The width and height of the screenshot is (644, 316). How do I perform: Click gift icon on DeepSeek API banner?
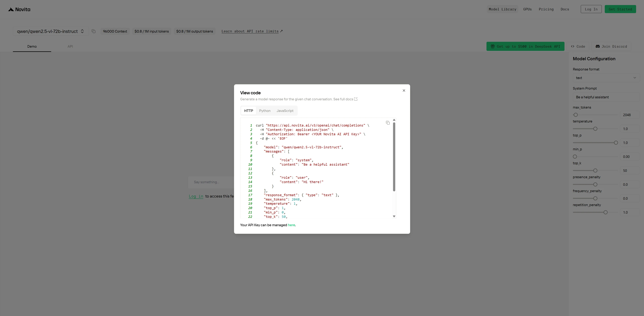493,46
